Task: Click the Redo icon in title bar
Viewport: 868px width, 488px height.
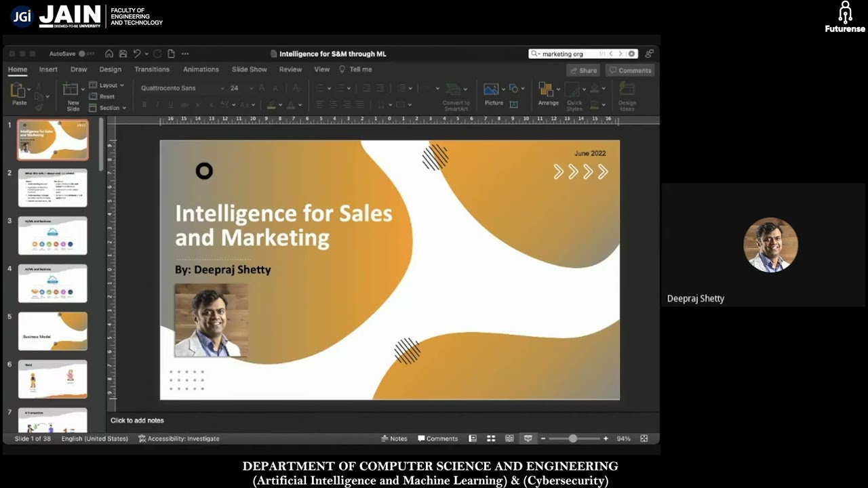Action: click(x=157, y=54)
